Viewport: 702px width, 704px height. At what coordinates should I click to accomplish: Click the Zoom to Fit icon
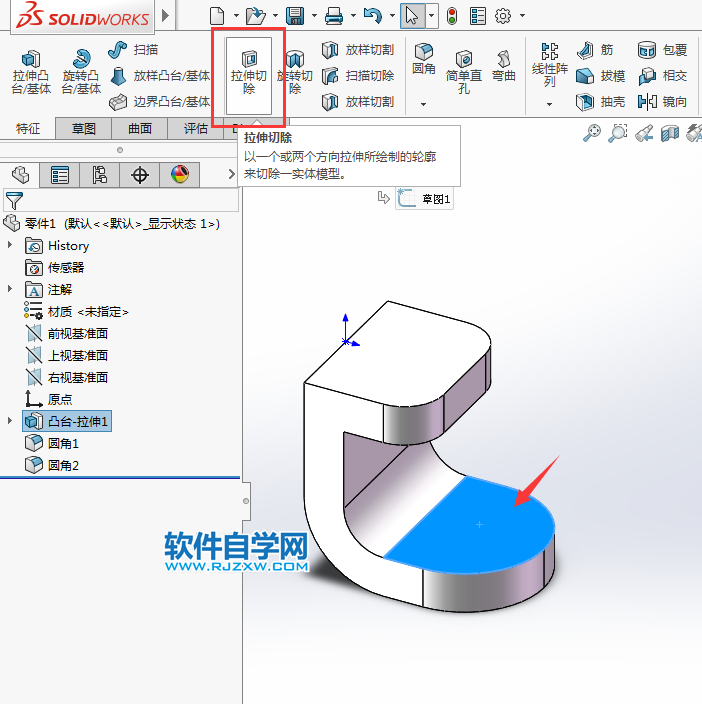tap(592, 133)
